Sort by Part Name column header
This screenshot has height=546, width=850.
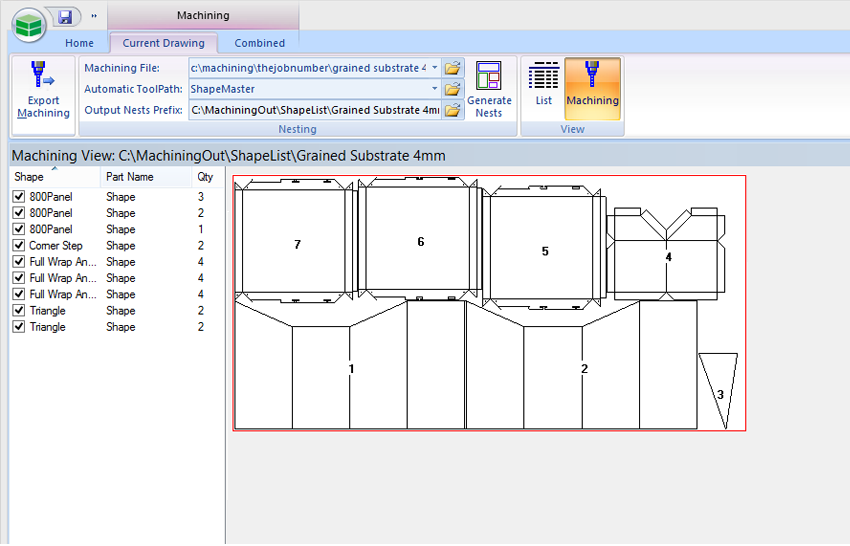(145, 177)
